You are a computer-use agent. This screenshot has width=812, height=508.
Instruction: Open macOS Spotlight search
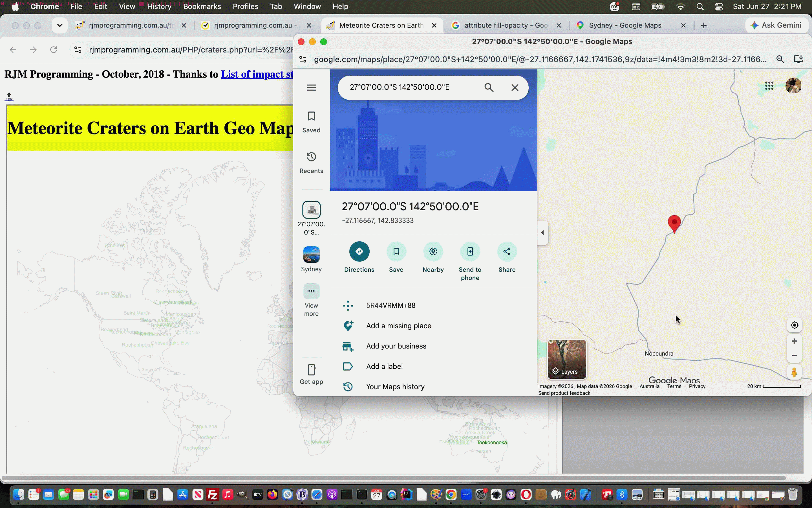pos(700,6)
